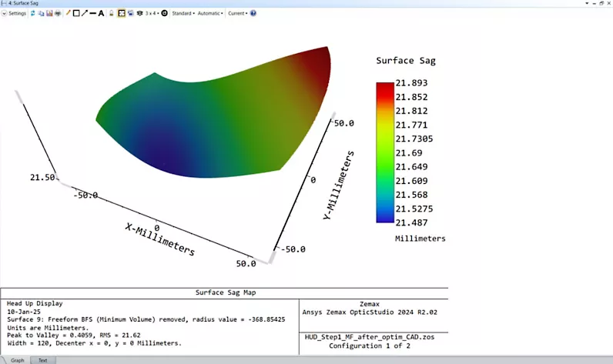Image resolution: width=613 pixels, height=364 pixels.
Task: Select the pencil annotation tool
Action: pyautogui.click(x=68, y=13)
